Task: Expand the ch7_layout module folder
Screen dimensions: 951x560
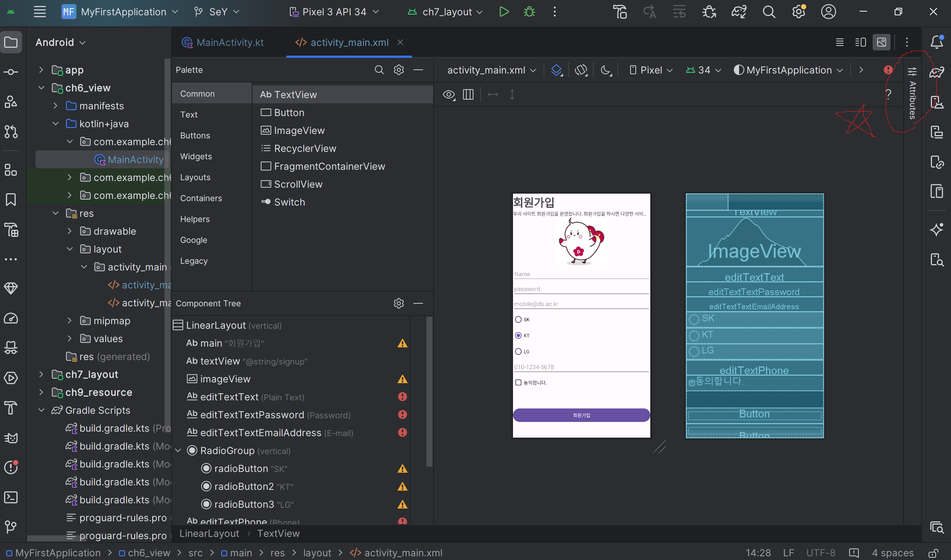Action: 41,374
